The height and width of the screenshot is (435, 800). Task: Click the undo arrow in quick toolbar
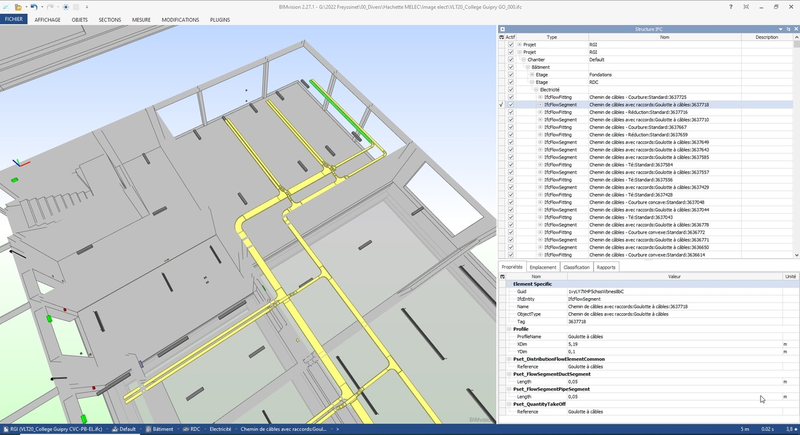coord(33,6)
